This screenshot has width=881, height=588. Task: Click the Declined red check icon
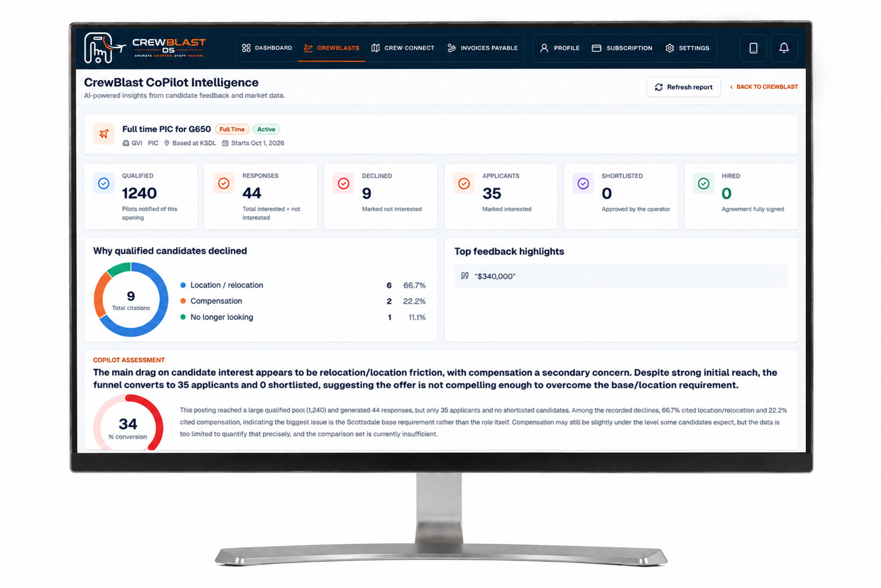pos(344,184)
